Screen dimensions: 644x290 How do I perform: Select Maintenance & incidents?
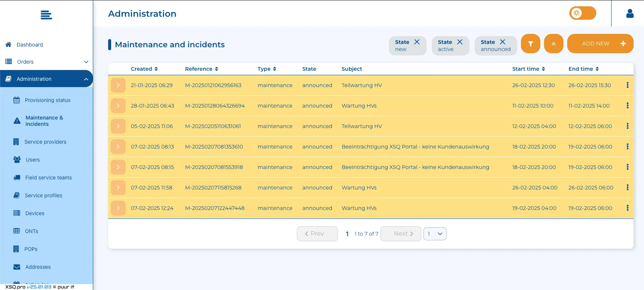pyautogui.click(x=44, y=121)
